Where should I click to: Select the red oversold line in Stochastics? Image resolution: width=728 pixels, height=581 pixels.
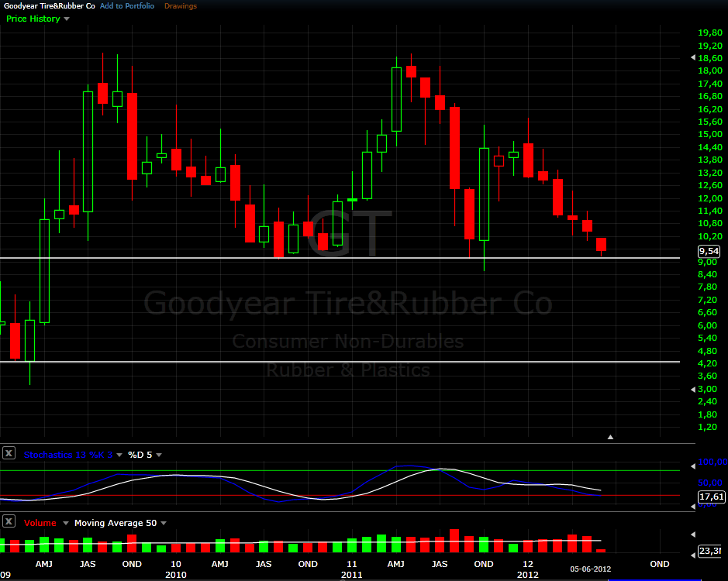(340, 496)
